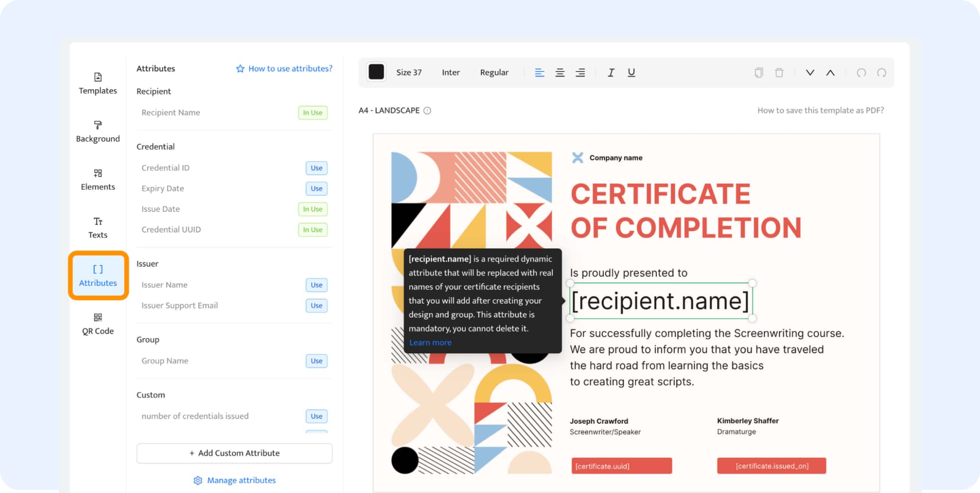Toggle Use for Credential ID attribute
The width and height of the screenshot is (980, 493).
click(x=316, y=168)
